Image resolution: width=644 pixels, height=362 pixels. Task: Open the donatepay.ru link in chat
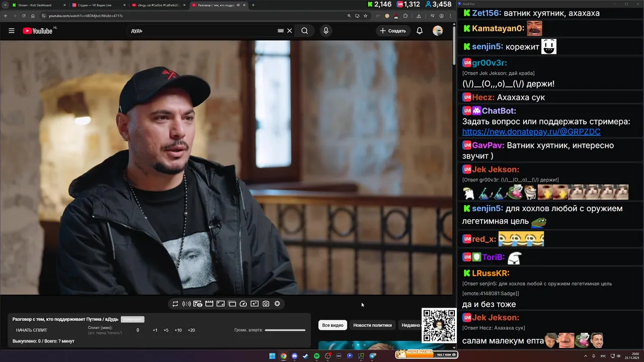click(531, 132)
